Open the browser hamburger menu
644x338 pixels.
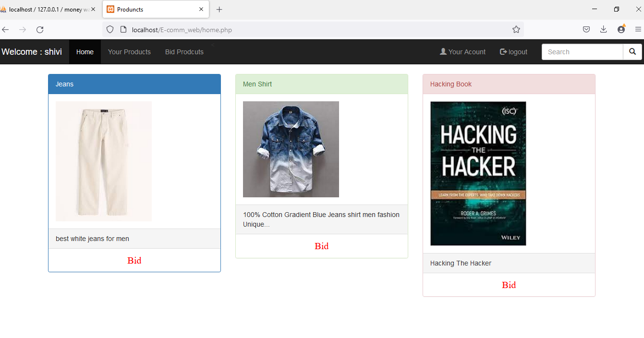(x=638, y=30)
